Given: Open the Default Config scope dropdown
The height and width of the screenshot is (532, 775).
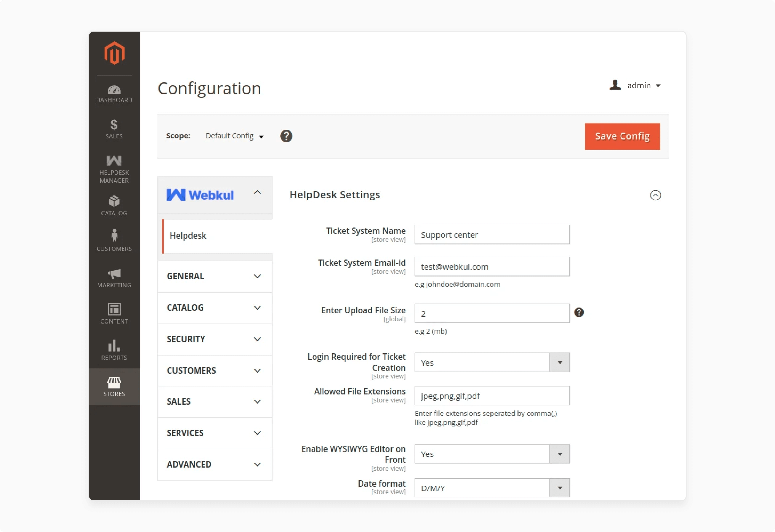Looking at the screenshot, I should (235, 136).
